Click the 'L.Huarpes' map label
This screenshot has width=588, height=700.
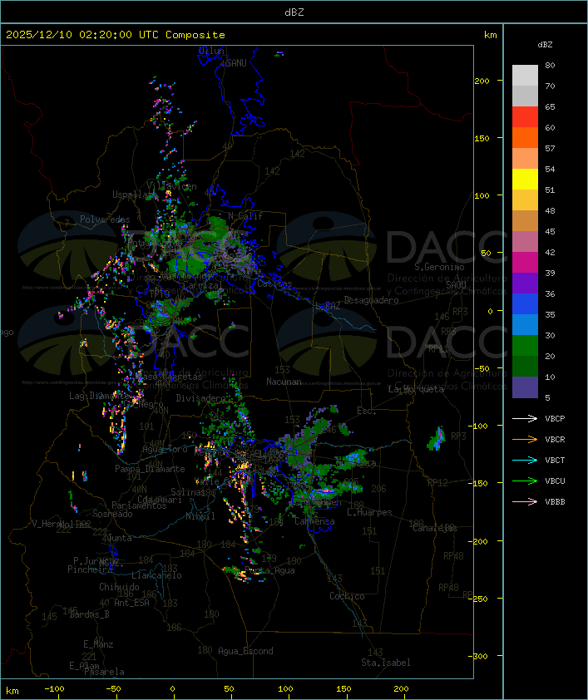pyautogui.click(x=369, y=512)
